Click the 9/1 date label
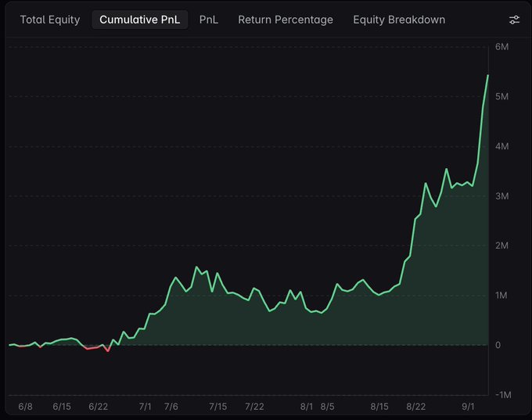 tap(468, 407)
